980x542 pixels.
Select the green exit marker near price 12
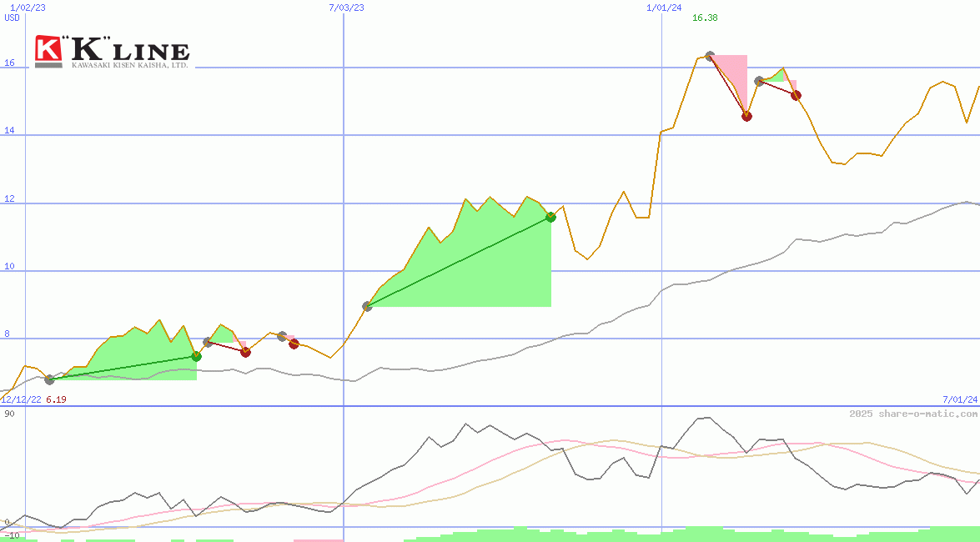tap(550, 218)
